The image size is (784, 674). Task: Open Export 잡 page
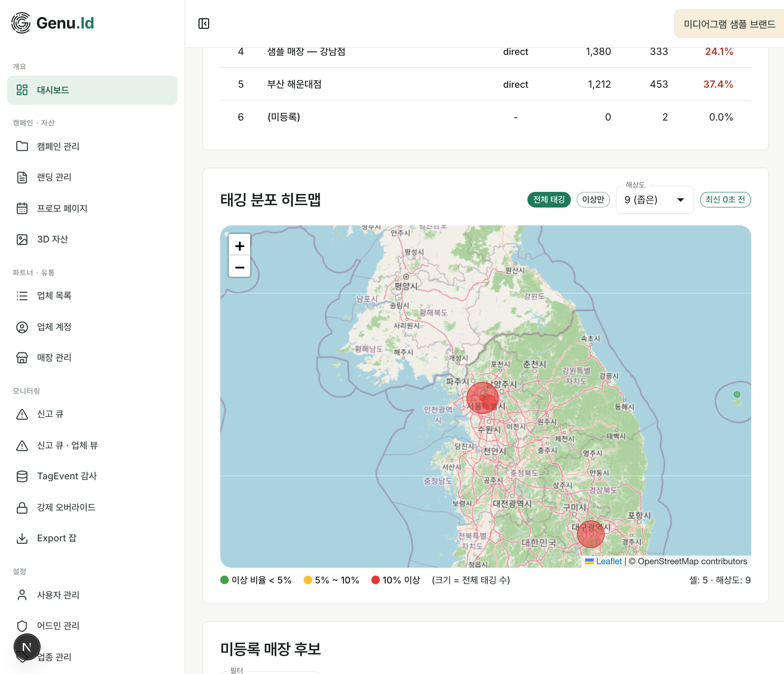pyautogui.click(x=92, y=538)
